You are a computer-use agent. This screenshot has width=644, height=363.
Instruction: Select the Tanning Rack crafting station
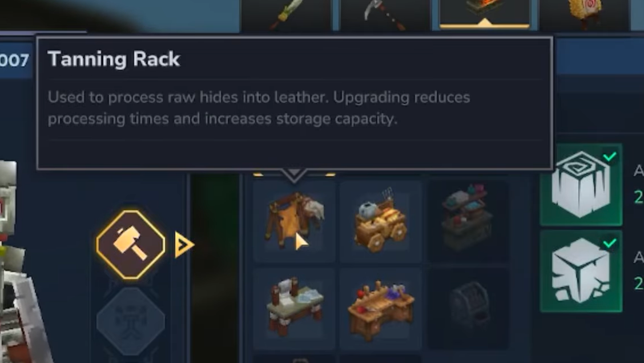(294, 221)
